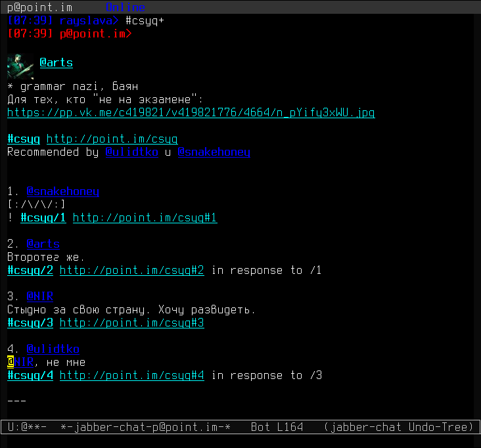This screenshot has width=481, height=448.
Task: Select the #csyq/3 comment tag
Action: pyautogui.click(x=30, y=323)
